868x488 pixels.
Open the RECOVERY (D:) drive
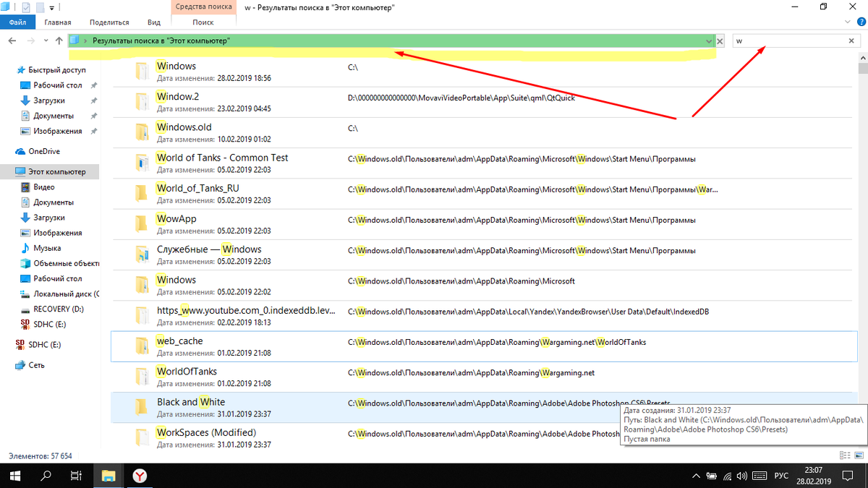(x=52, y=309)
